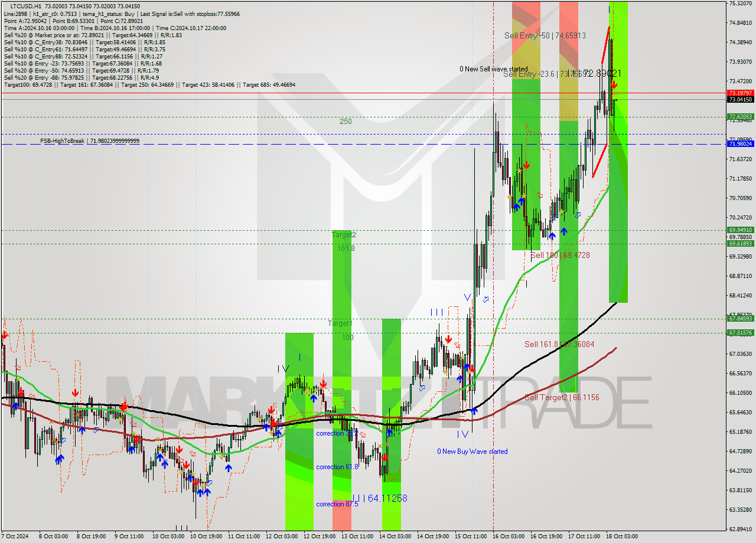This screenshot has height=543, width=756.
Task: Click the 'correction 87.5' label
Action: click(x=337, y=504)
